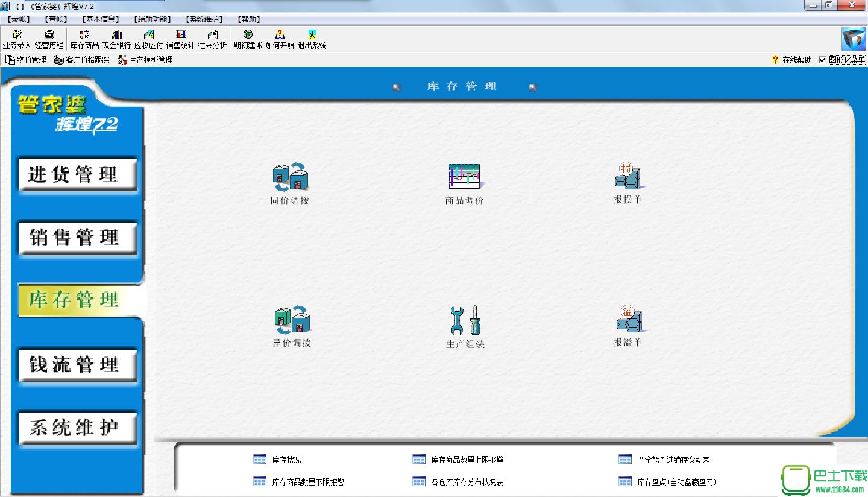Open 现金银行 toolbar icon
The width and height of the screenshot is (868, 497).
pos(116,39)
